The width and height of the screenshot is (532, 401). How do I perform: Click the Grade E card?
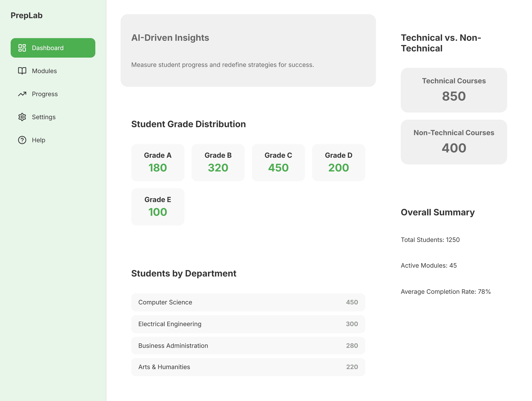158,207
